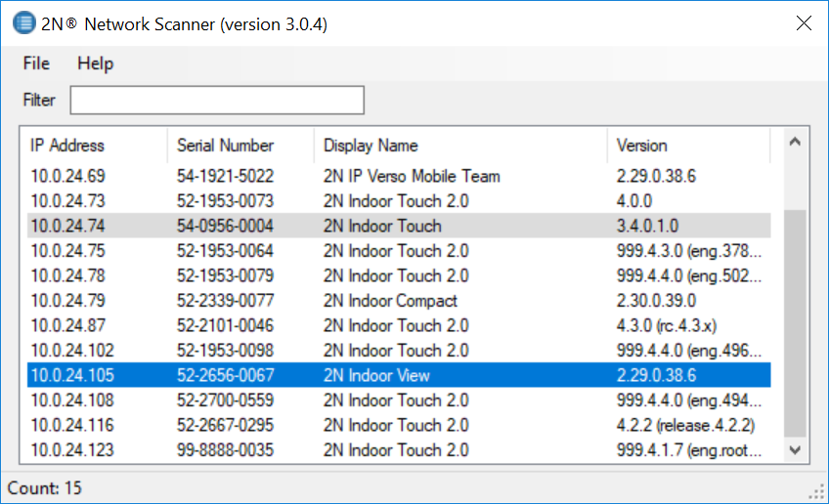Click version 4.3.0 (rc.4.3.x) cell
This screenshot has width=829, height=504.
[666, 325]
